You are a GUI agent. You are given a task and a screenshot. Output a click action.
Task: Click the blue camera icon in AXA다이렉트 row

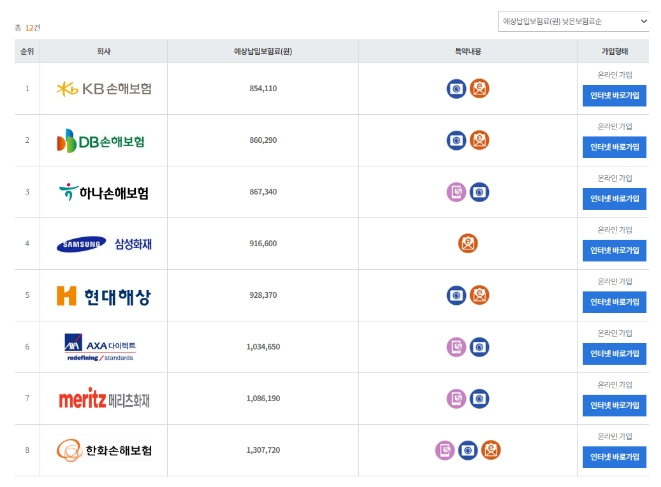479,347
